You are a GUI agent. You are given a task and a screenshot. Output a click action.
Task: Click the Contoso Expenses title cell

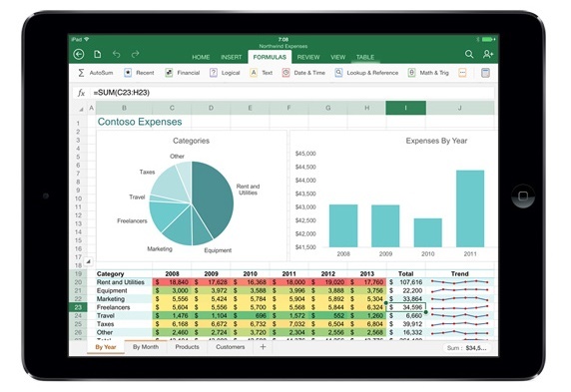140,122
